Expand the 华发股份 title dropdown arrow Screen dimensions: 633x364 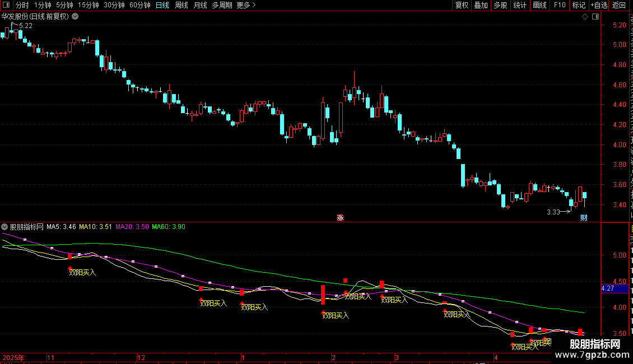coord(75,17)
